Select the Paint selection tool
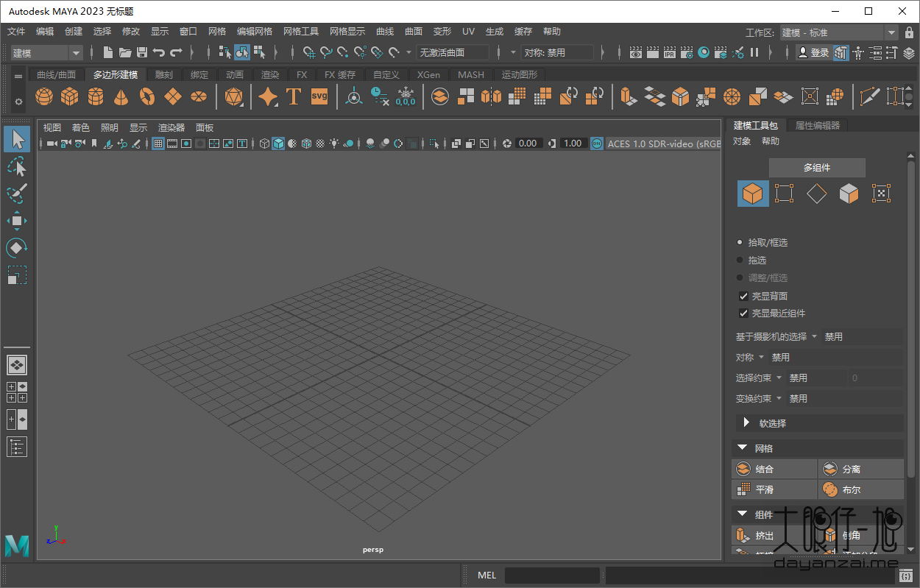 pyautogui.click(x=17, y=194)
